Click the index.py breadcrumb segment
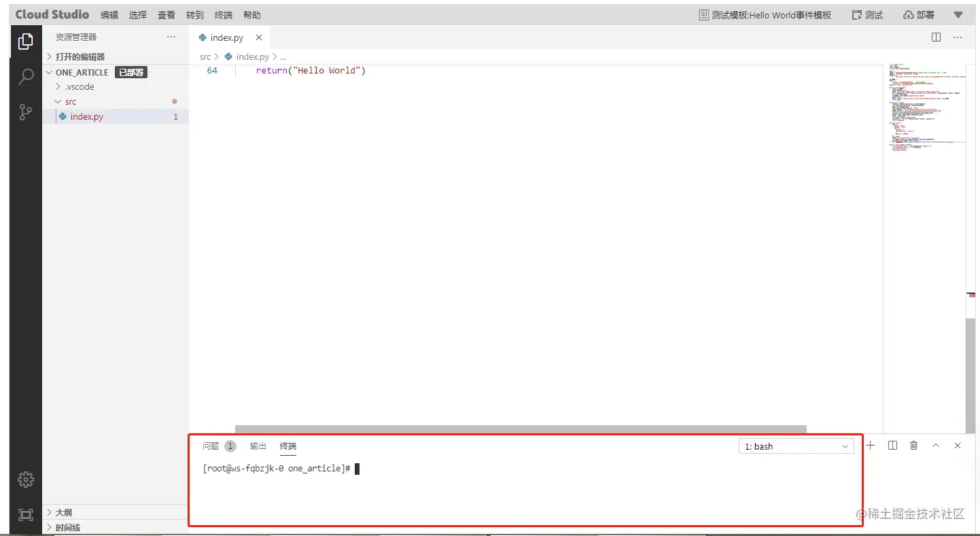 252,57
